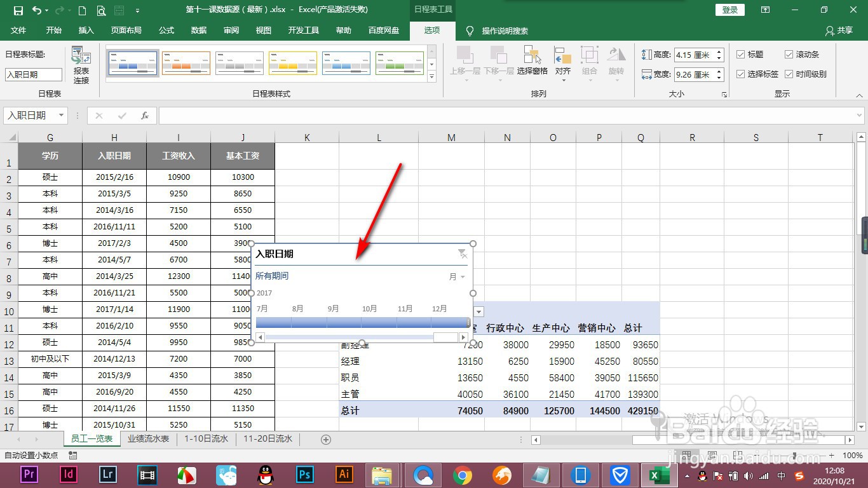
Task: Uncheck the 时间级别 checkbox
Action: point(789,74)
